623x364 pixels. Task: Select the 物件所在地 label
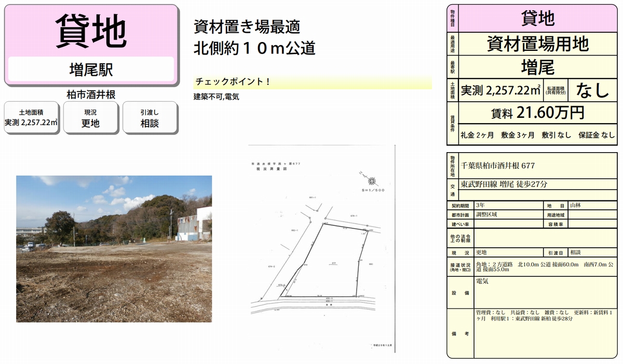[453, 166]
